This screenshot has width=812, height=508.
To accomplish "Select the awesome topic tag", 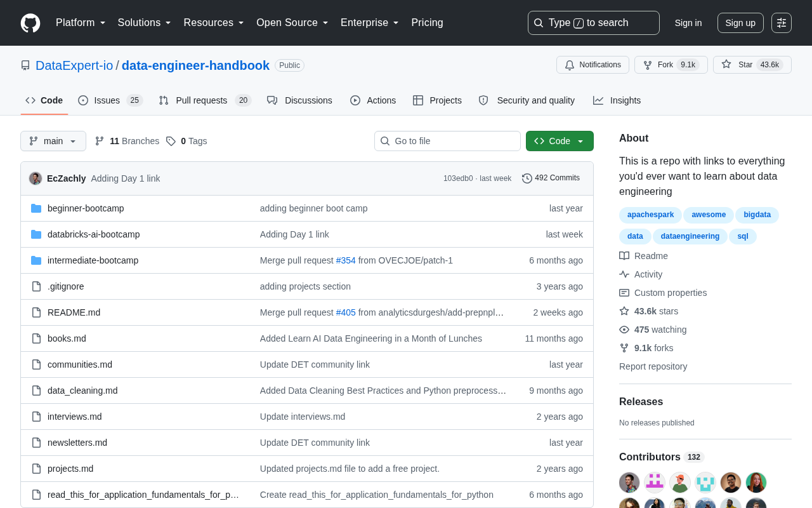I will (709, 215).
